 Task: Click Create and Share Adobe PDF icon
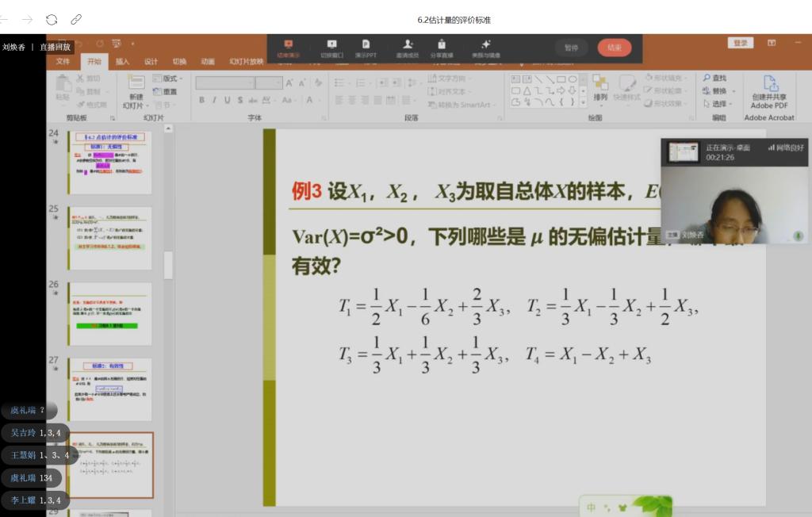[769, 91]
